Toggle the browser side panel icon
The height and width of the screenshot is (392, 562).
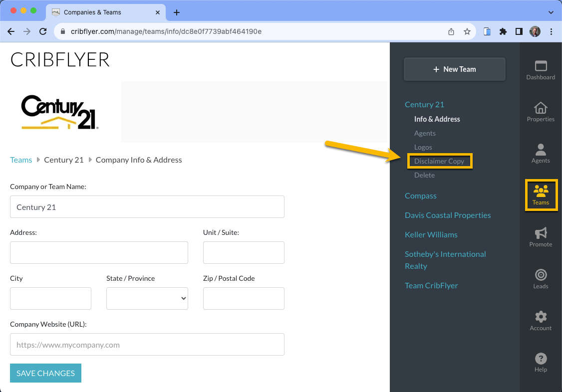[x=519, y=31]
